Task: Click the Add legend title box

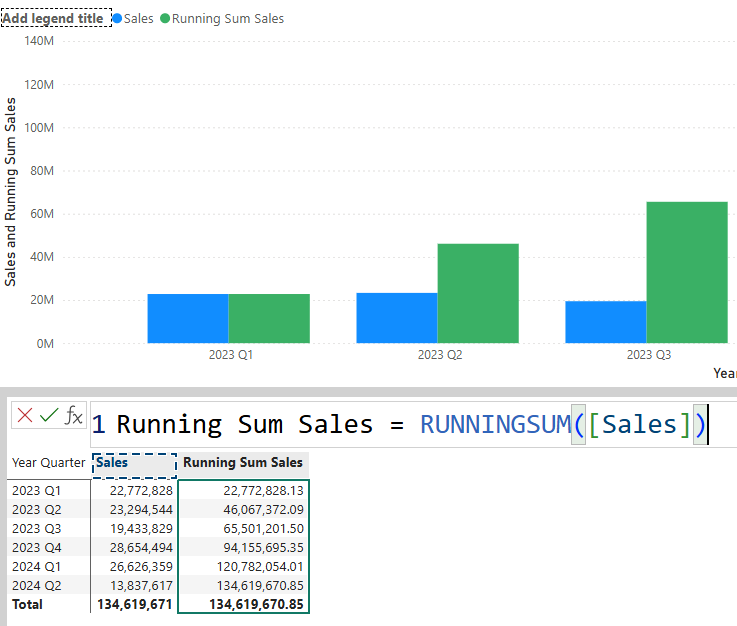Action: [56, 18]
